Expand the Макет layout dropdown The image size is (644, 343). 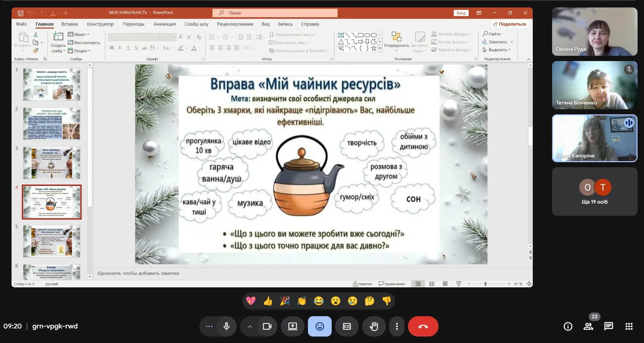click(79, 34)
